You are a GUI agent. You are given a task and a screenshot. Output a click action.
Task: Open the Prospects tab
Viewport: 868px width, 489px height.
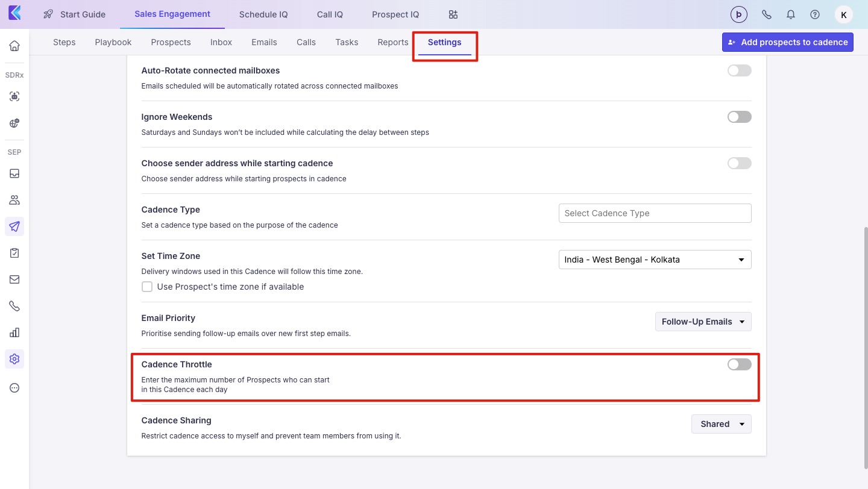pyautogui.click(x=171, y=42)
